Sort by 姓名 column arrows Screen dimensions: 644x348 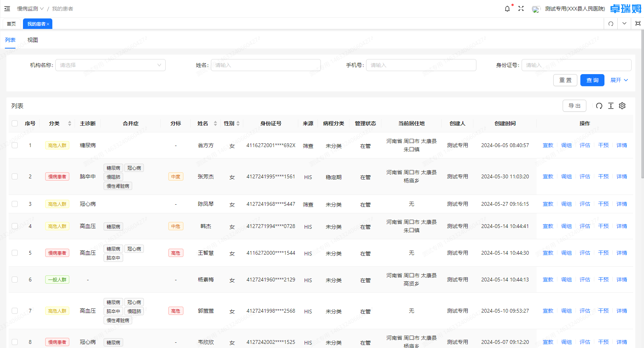[x=215, y=123]
